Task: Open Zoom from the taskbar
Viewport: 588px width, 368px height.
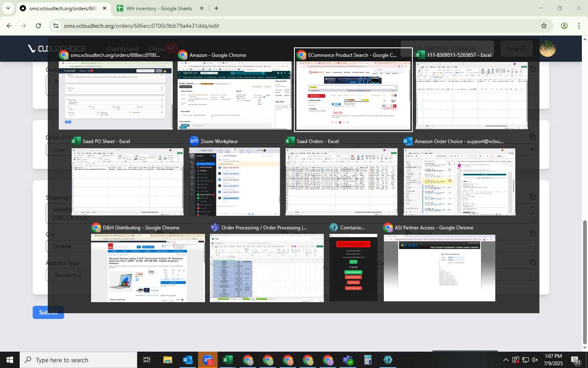Action: point(207,360)
